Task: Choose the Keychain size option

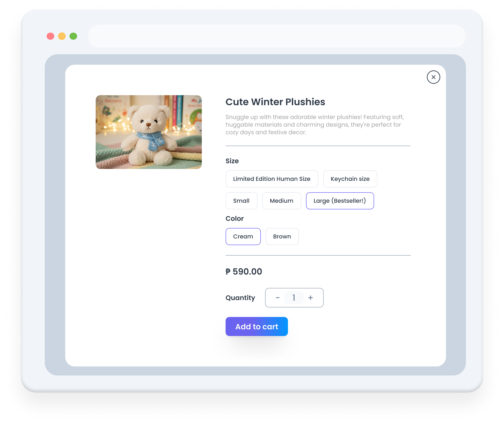Action: 350,179
